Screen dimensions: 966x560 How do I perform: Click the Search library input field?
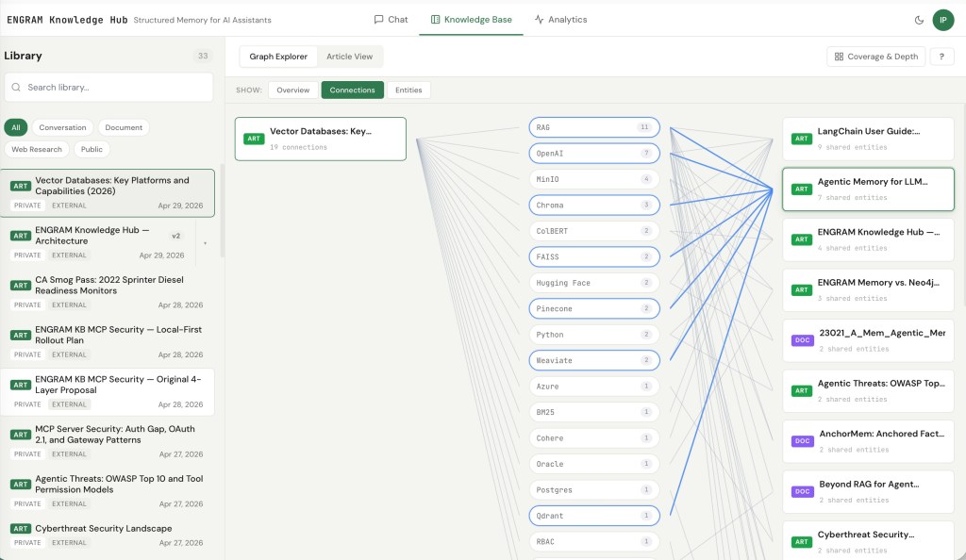[109, 88]
